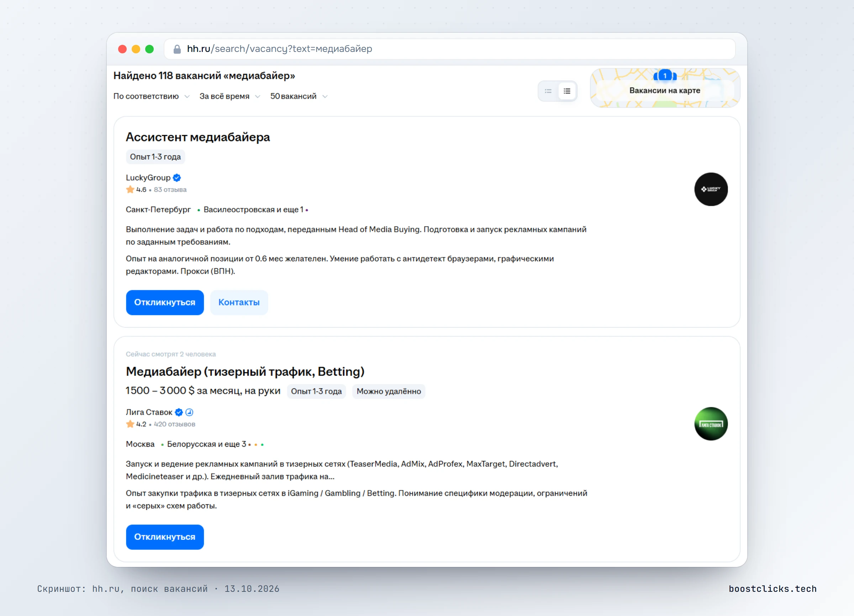Click the address bar URL field

tap(449, 49)
